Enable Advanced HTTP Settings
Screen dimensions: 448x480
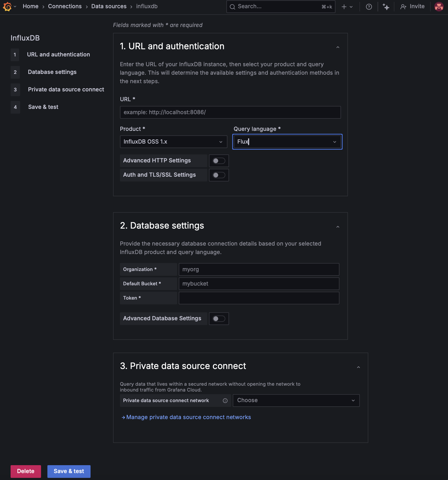tap(219, 161)
